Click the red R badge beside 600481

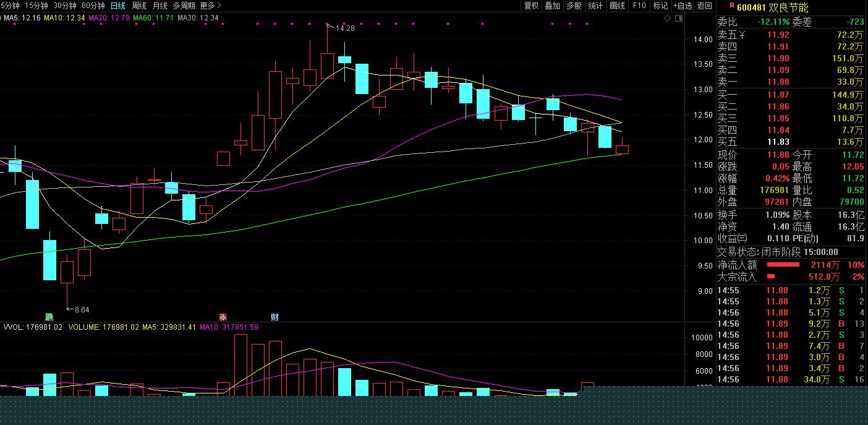coord(732,6)
